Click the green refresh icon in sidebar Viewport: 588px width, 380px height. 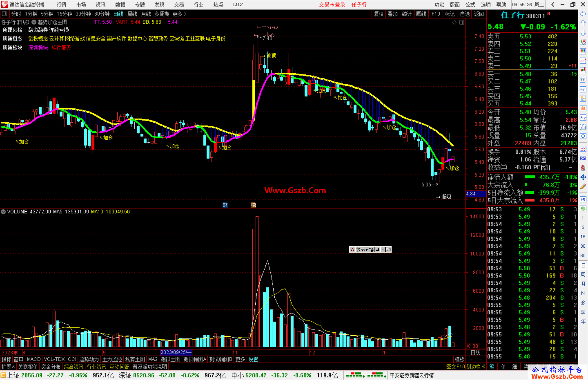pos(583,209)
